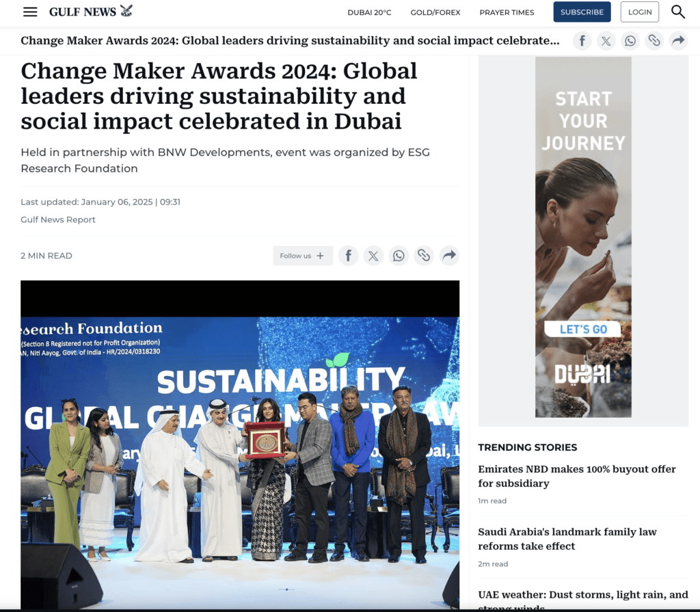Expand the Follow us plus button

tap(303, 256)
